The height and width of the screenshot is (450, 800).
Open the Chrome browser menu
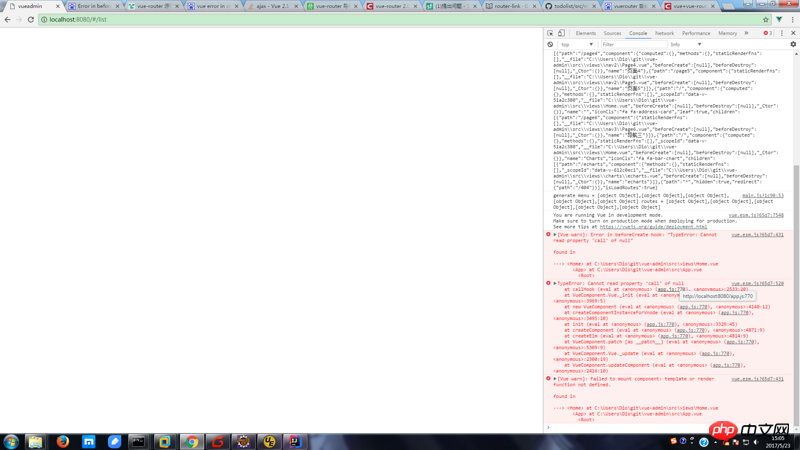pyautogui.click(x=792, y=19)
